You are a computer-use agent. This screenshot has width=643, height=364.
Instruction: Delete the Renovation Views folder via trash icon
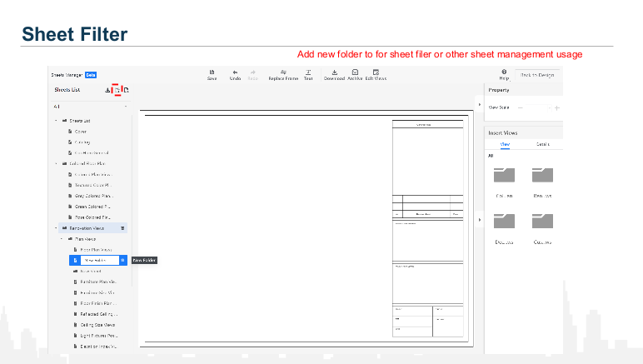click(x=122, y=227)
